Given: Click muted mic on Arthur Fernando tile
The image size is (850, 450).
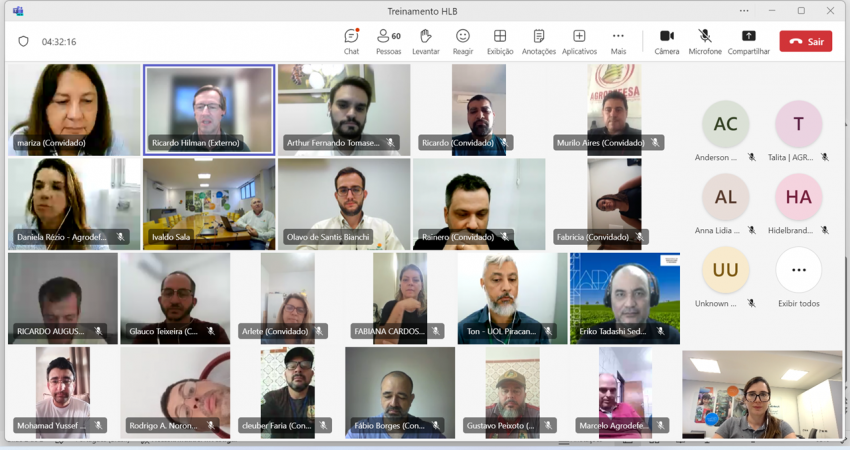Looking at the screenshot, I should (390, 143).
